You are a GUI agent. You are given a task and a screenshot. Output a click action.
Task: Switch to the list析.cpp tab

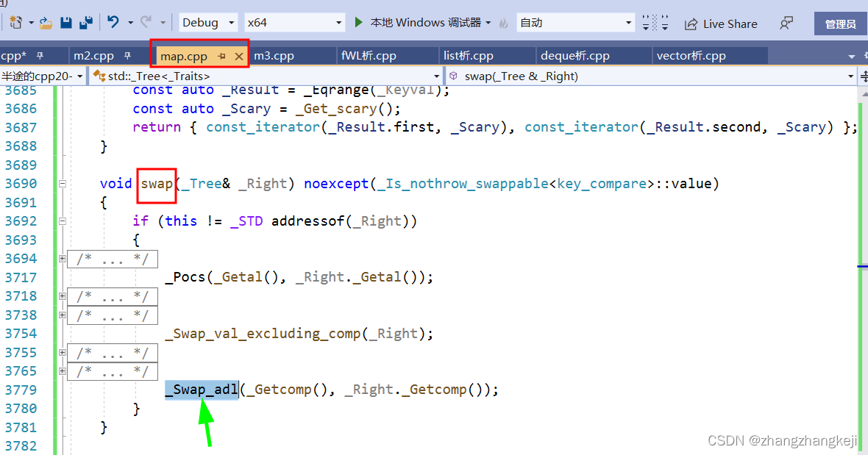(469, 56)
